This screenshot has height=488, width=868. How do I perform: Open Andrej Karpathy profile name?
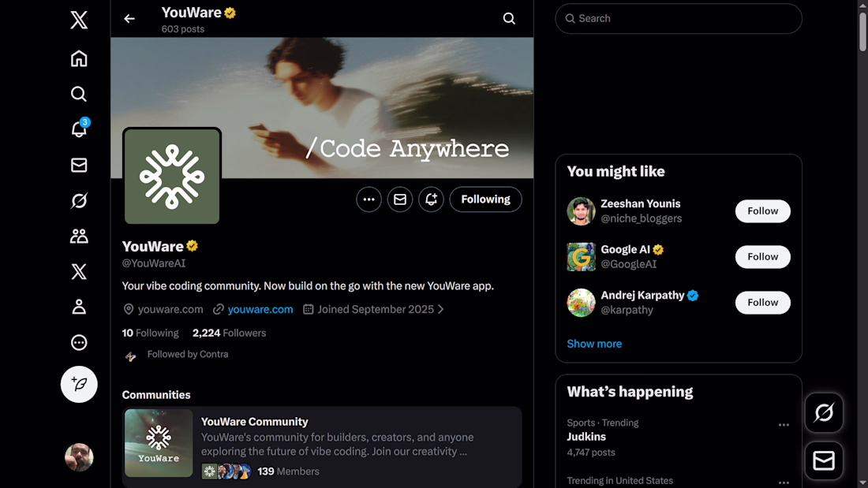[642, 296]
